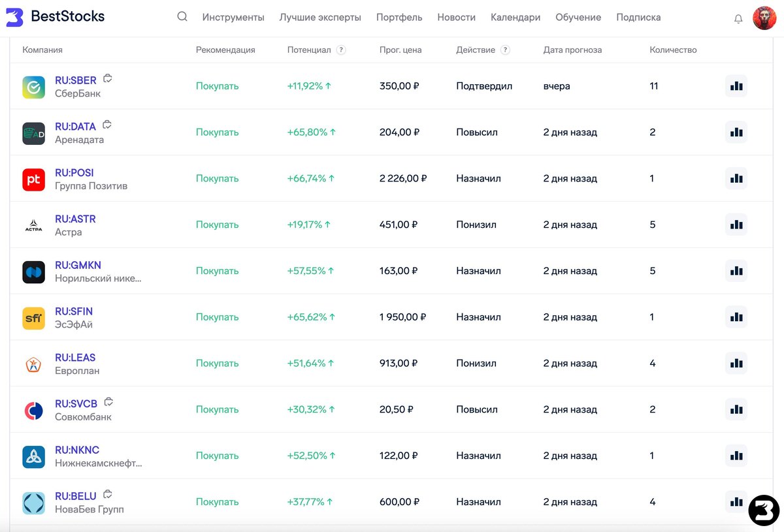Click the Совкомбанк company logo

[x=33, y=411]
